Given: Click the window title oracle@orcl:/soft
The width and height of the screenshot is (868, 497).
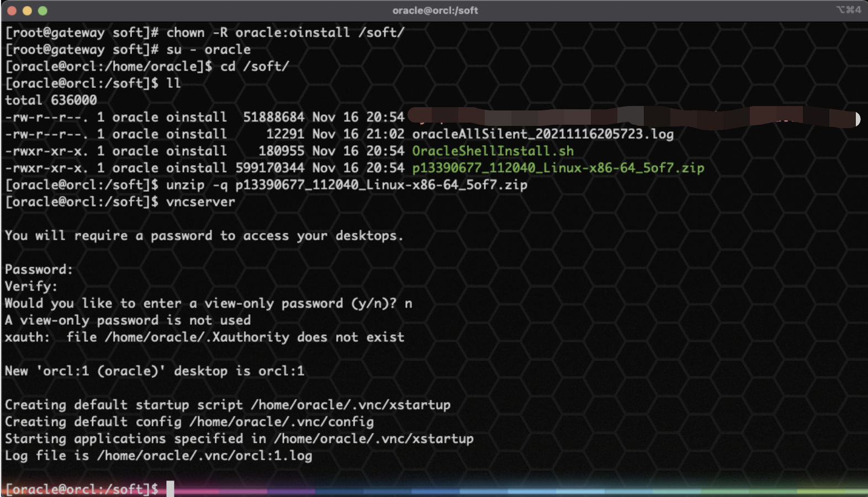Looking at the screenshot, I should 435,10.
